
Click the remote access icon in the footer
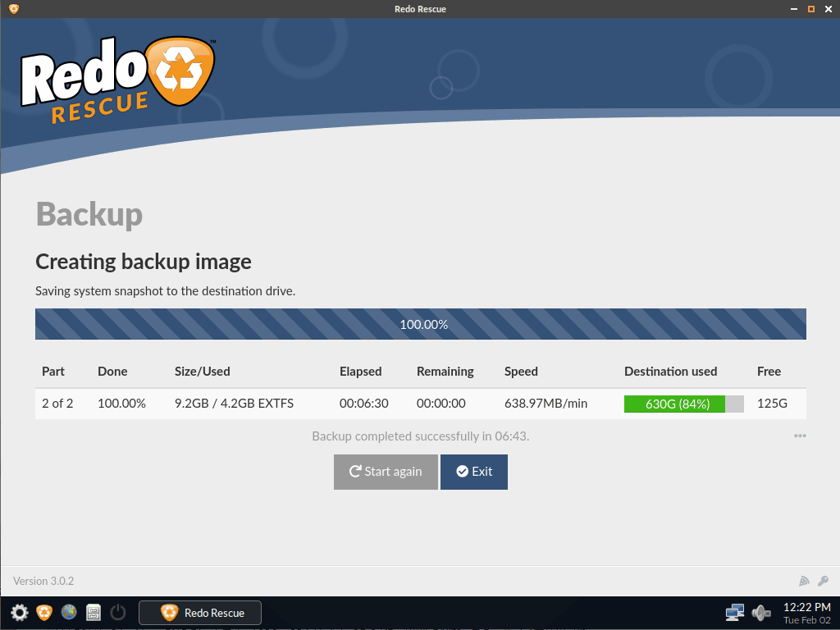804,581
